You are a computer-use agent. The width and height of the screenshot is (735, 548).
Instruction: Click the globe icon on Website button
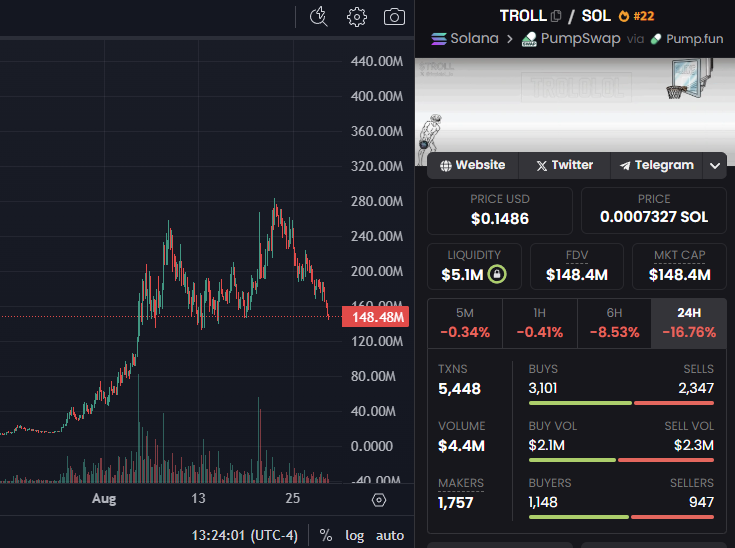[446, 165]
